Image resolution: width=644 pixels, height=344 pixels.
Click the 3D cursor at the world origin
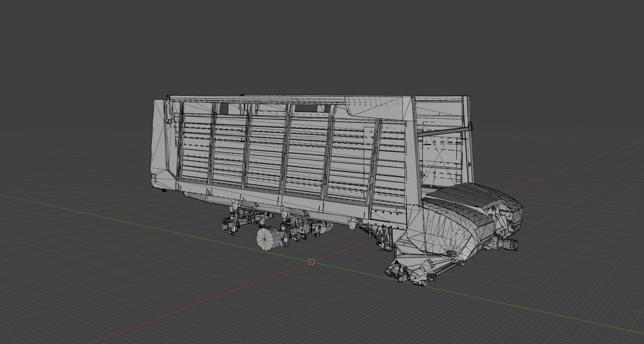(x=311, y=261)
